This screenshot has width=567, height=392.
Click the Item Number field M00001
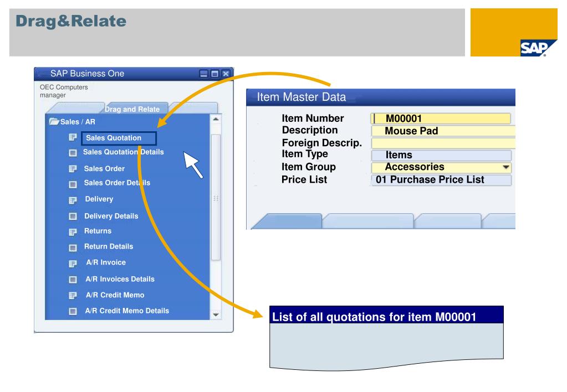(x=441, y=118)
